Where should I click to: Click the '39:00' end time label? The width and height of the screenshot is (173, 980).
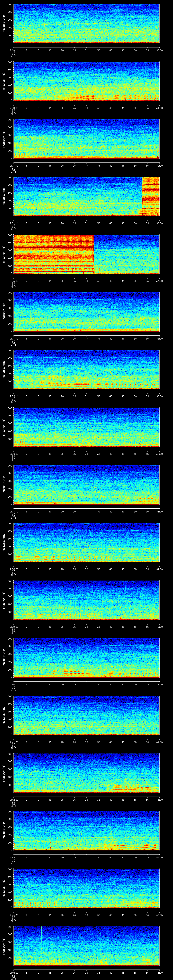tap(160, 569)
